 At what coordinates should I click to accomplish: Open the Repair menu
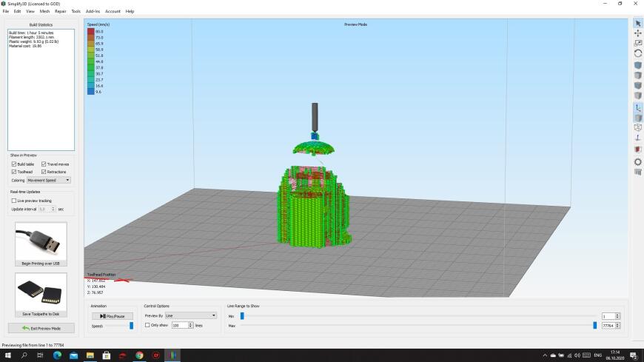(x=61, y=12)
